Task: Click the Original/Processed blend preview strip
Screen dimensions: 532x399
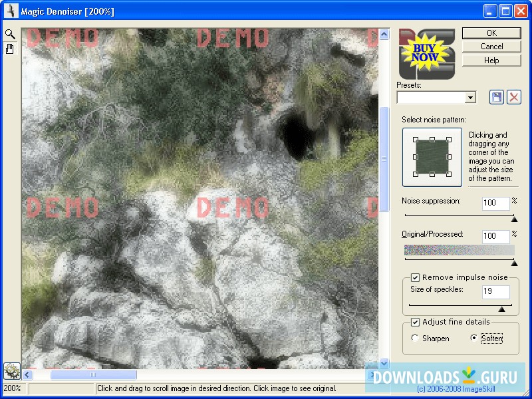Action: (459, 251)
